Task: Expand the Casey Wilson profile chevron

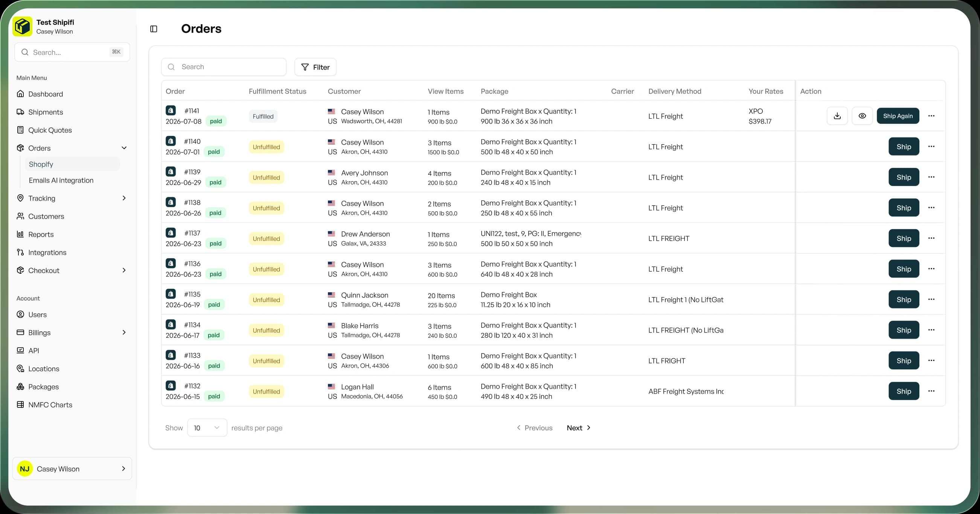Action: [x=123, y=469]
